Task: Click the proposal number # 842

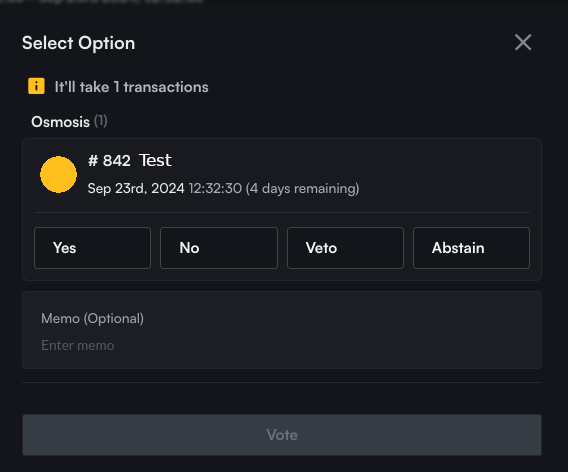Action: pyautogui.click(x=109, y=160)
